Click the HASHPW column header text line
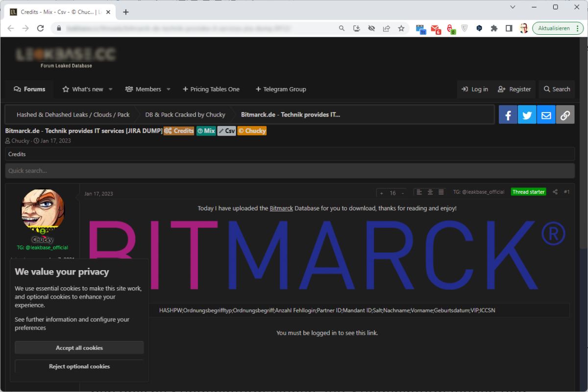 pos(327,310)
